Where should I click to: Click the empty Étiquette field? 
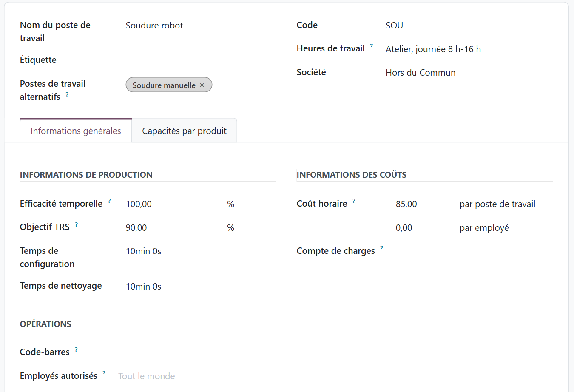[201, 60]
